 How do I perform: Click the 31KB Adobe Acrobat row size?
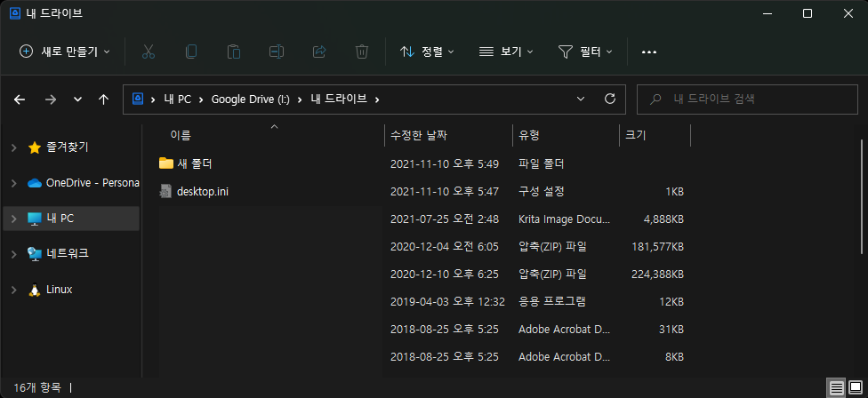pos(671,330)
